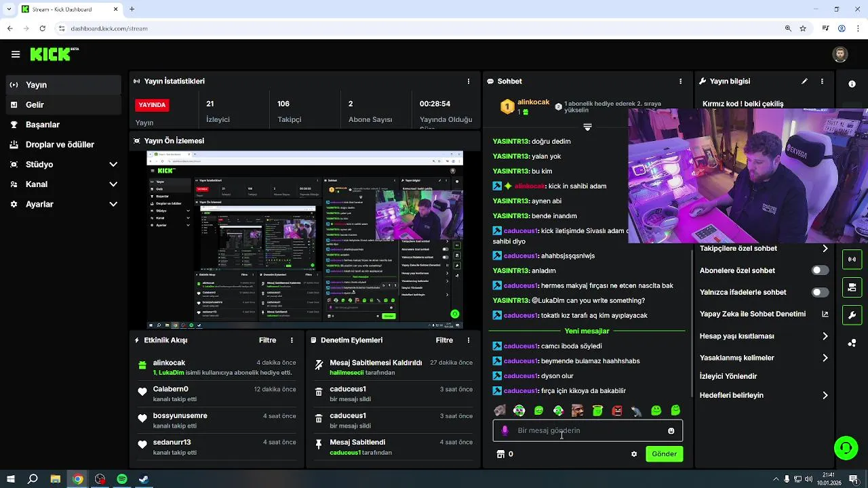Open chat settings gear icon
868x488 pixels.
[634, 454]
